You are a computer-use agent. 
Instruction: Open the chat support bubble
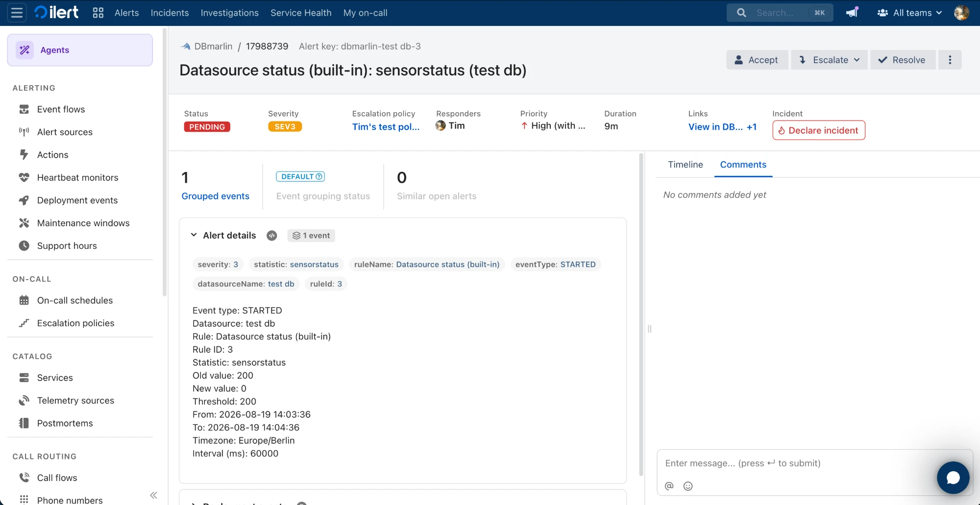pyautogui.click(x=953, y=478)
